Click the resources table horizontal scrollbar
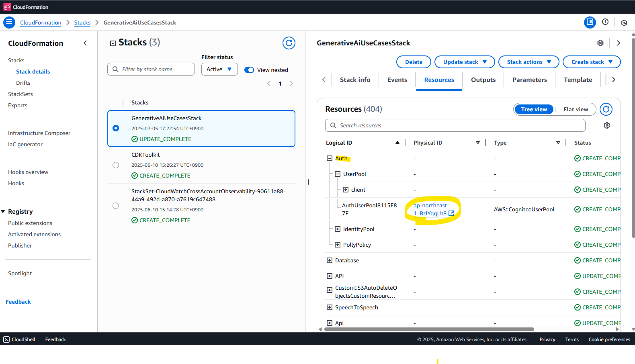This screenshot has height=364, width=635. coord(429,329)
